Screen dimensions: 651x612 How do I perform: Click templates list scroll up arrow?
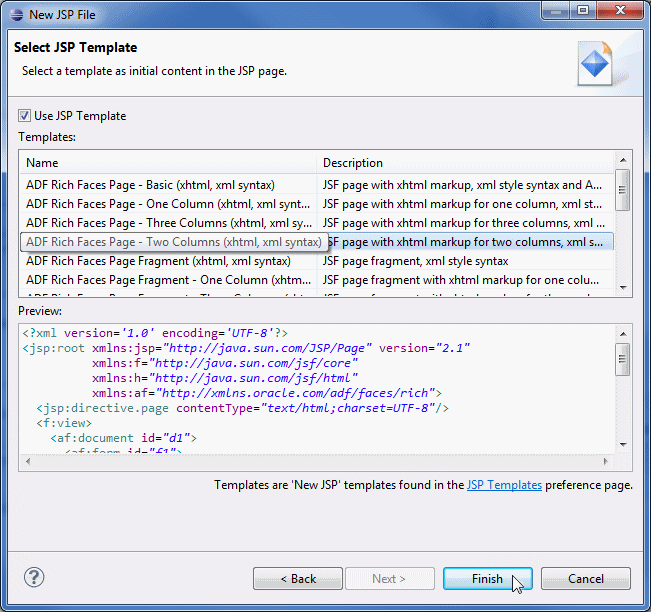(623, 160)
